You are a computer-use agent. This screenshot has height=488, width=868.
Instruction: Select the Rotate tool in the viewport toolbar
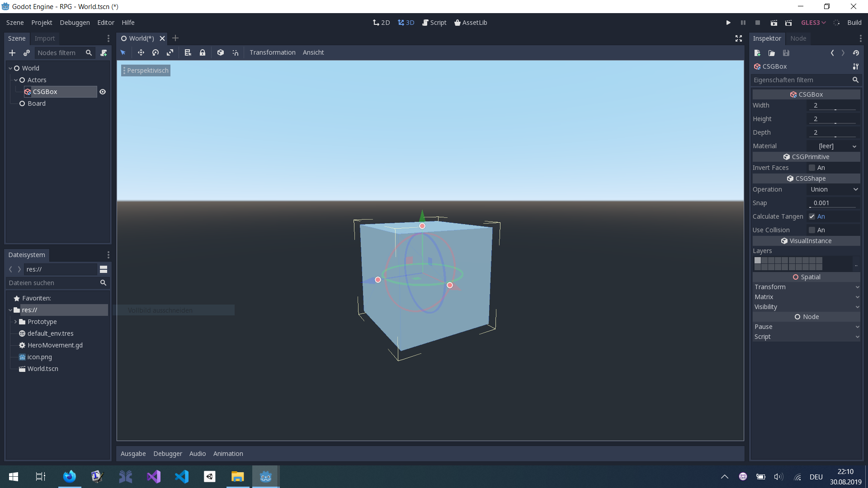(x=155, y=52)
